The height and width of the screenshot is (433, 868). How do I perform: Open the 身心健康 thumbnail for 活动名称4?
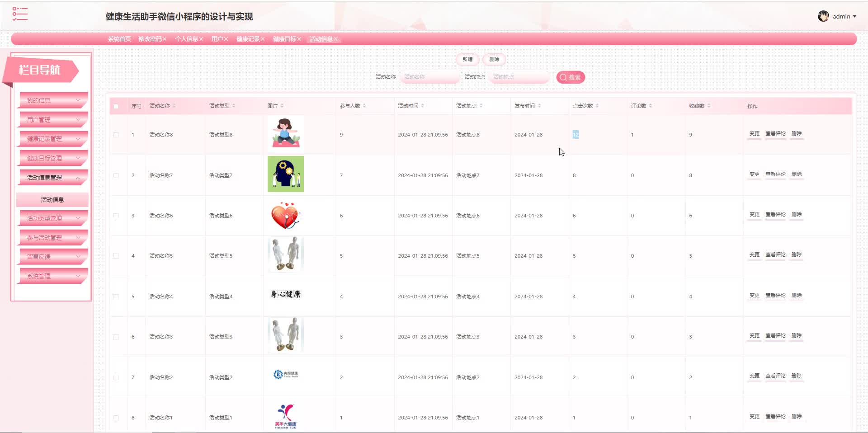click(x=286, y=294)
